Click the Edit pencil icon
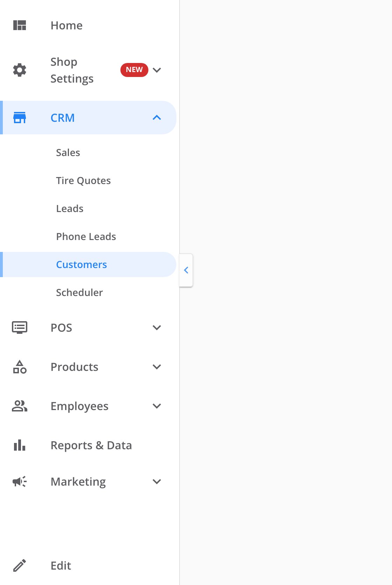Screen dimensions: 392x585 pyautogui.click(x=20, y=565)
